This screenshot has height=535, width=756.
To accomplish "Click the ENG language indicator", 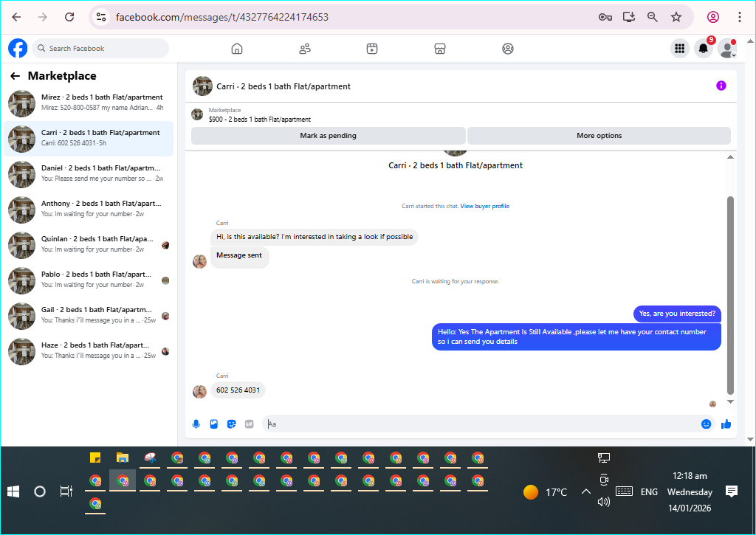I will click(649, 492).
